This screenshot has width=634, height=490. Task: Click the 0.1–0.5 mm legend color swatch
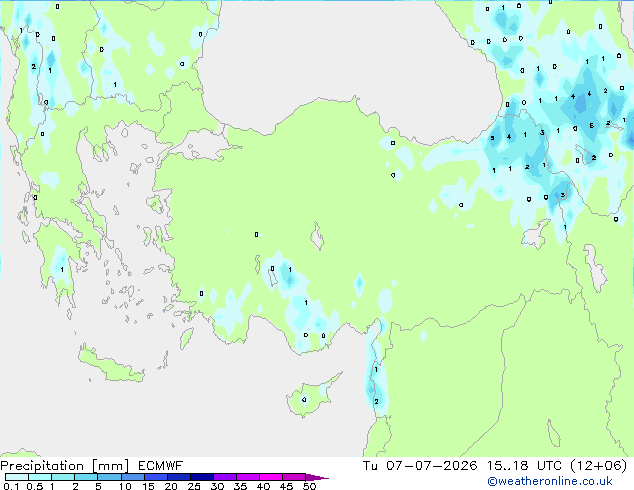point(17,477)
